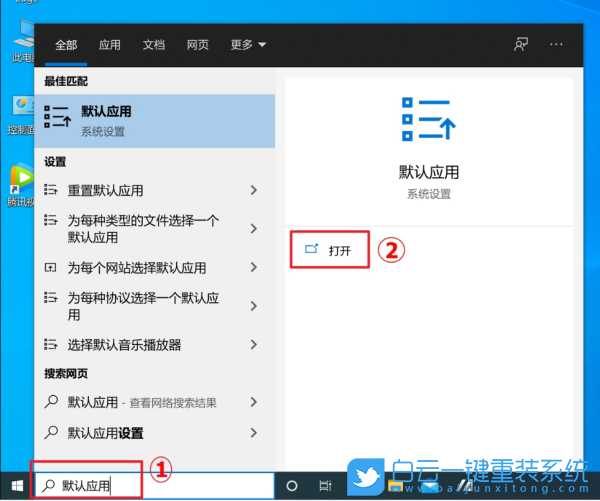Expand arrow for 默认应用 web search result
This screenshot has width=600, height=501.
point(253,402)
